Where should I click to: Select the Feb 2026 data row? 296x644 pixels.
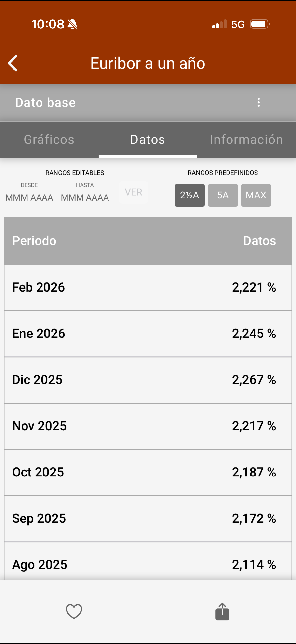pyautogui.click(x=148, y=287)
